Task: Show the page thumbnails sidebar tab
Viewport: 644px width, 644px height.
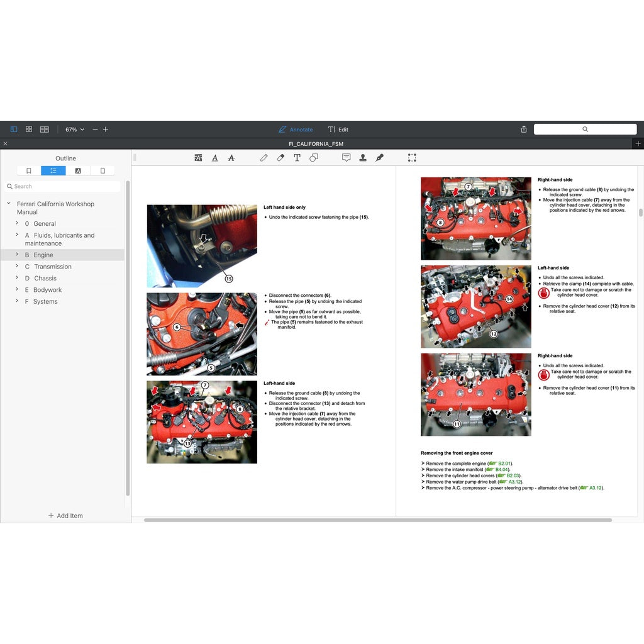Action: pos(103,171)
